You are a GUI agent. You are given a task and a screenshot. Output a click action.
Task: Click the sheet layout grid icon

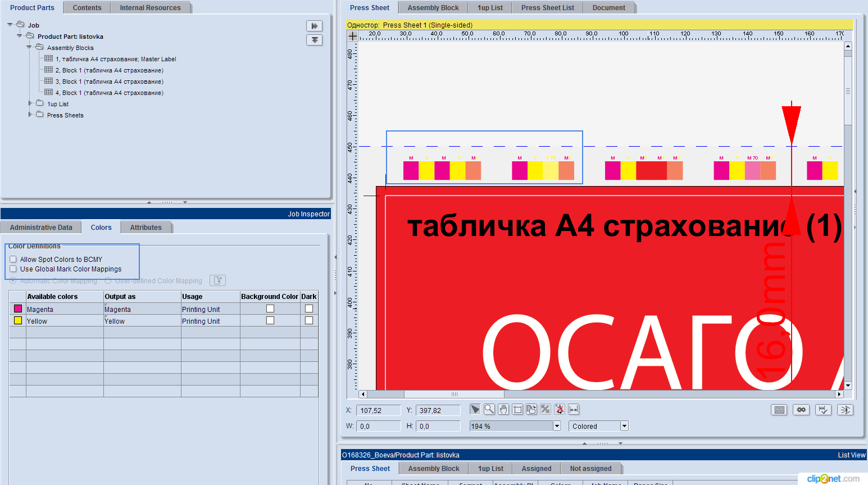[x=779, y=410]
